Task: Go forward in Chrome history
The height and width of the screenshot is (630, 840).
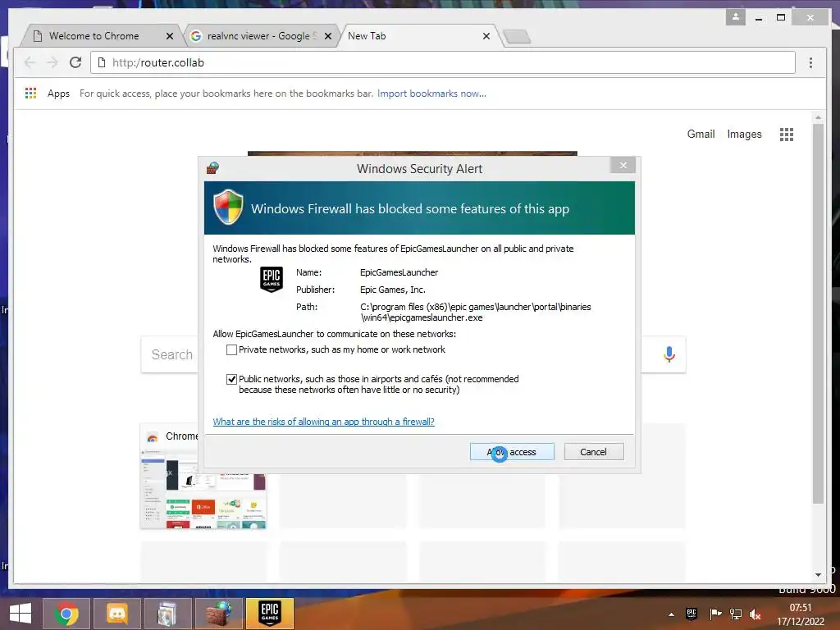Action: 52,62
